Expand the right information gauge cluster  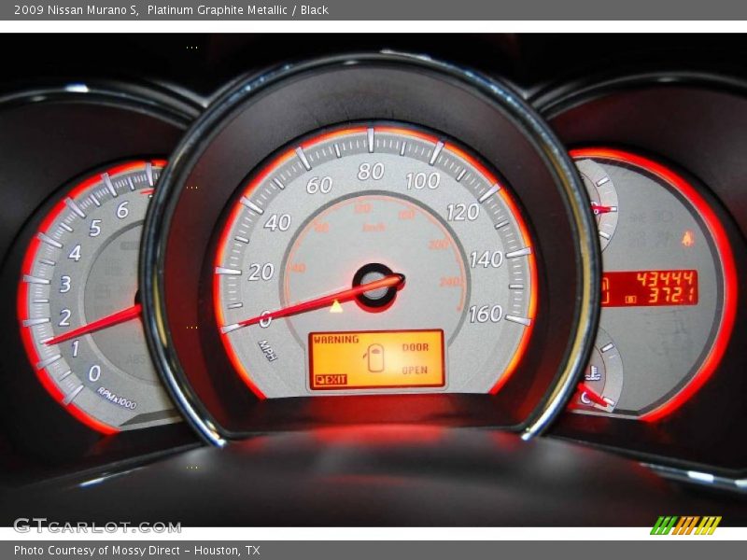click(663, 280)
